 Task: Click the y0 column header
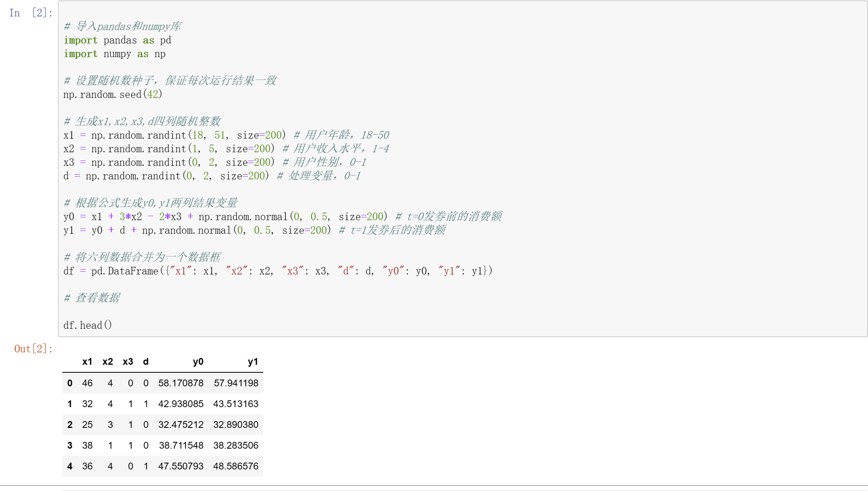tap(198, 362)
